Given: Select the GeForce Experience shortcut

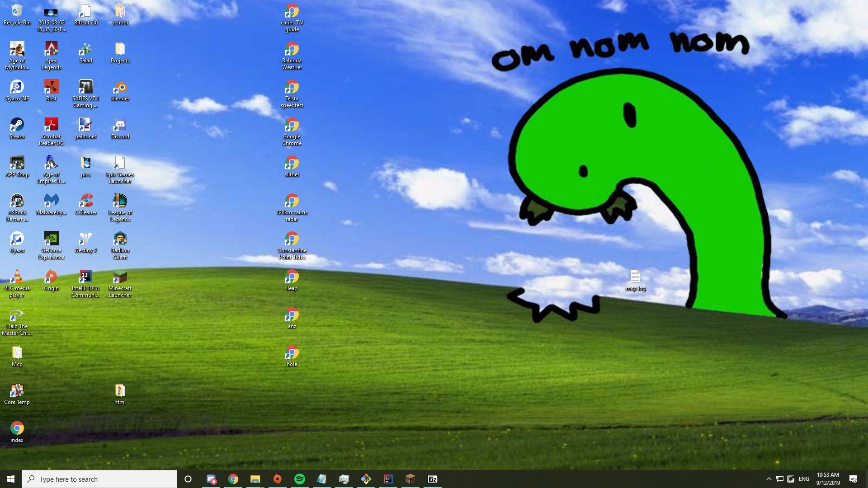Looking at the screenshot, I should point(51,245).
